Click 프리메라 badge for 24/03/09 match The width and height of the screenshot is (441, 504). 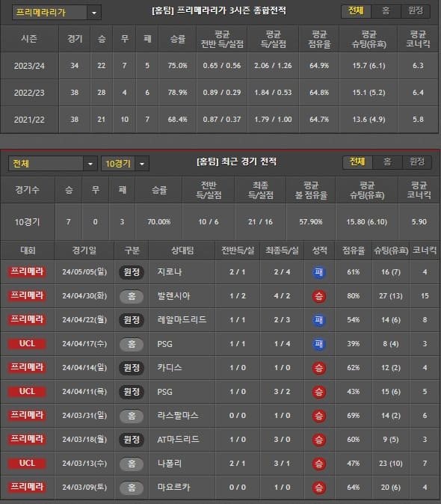pyautogui.click(x=27, y=487)
